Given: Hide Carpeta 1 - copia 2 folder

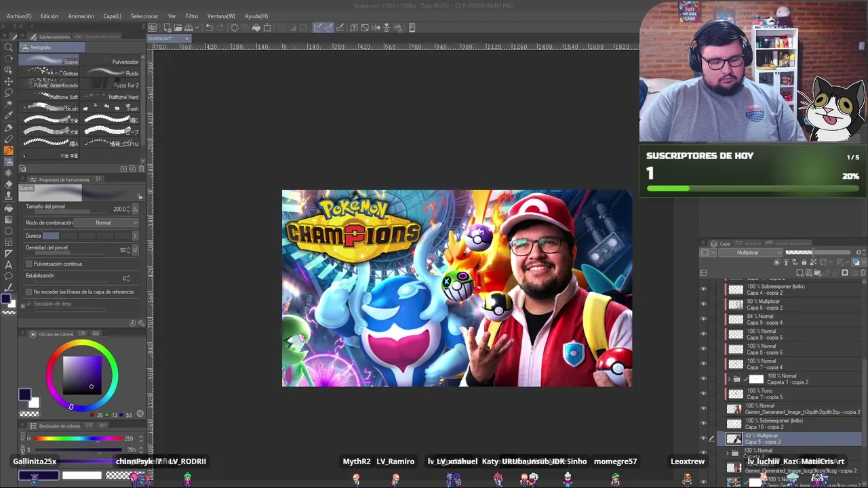Looking at the screenshot, I should (703, 379).
